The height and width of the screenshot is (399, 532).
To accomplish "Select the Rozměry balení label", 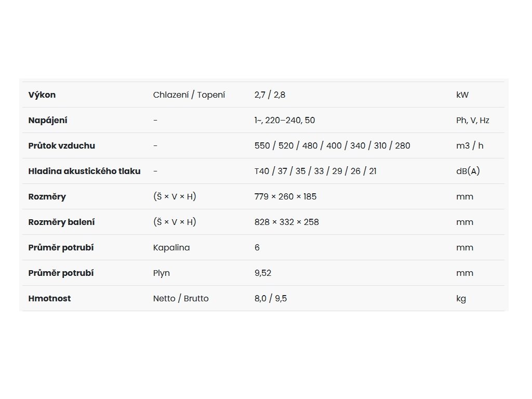I will pos(61,222).
